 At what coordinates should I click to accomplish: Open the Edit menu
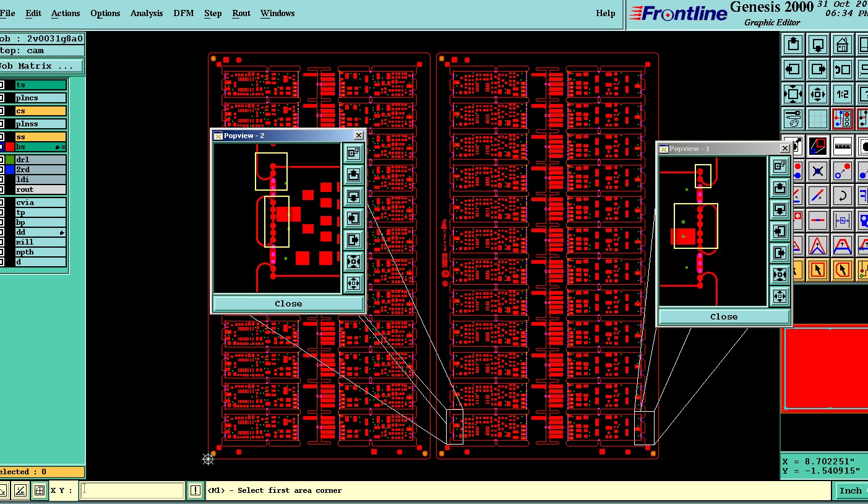pyautogui.click(x=33, y=13)
